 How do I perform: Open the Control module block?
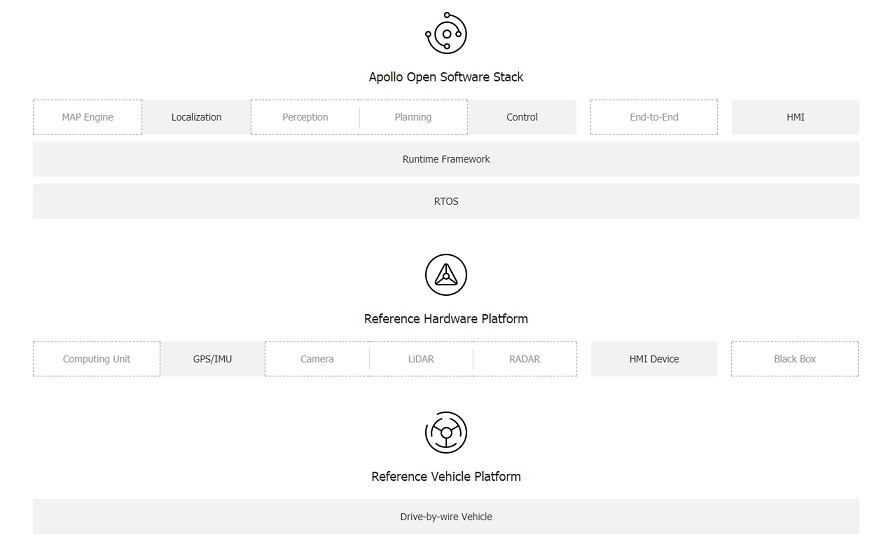pos(522,117)
